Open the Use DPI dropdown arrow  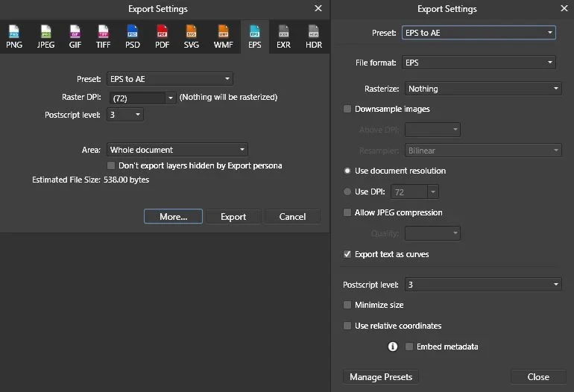[433, 192]
